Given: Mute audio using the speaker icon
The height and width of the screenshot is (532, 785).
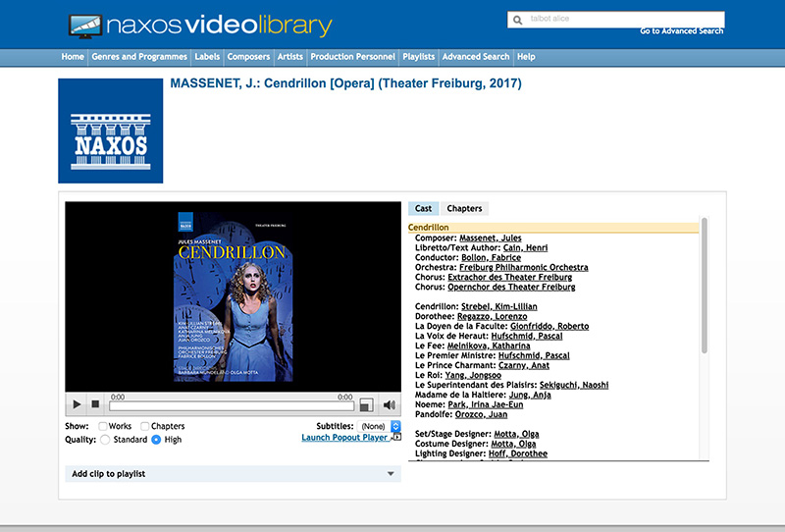Looking at the screenshot, I should point(389,404).
